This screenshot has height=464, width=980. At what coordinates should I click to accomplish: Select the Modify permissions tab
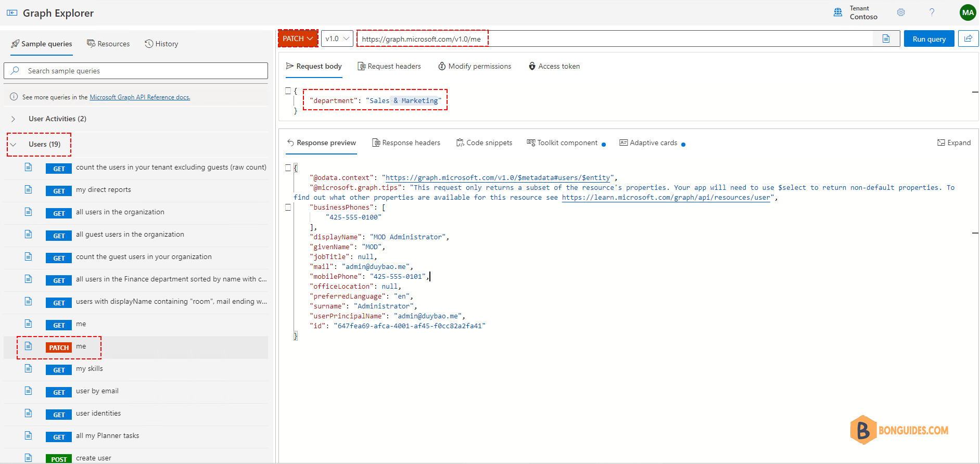[475, 67]
